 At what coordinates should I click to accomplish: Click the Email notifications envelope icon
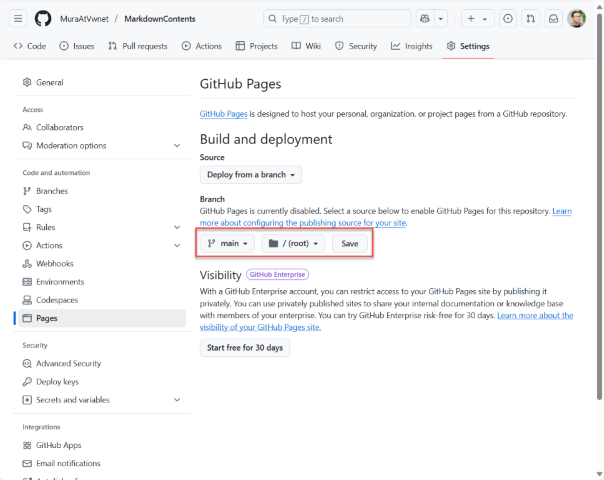[x=27, y=463]
